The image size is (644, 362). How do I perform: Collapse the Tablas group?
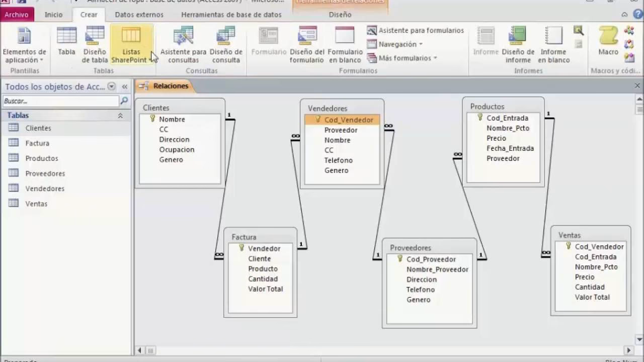point(120,116)
